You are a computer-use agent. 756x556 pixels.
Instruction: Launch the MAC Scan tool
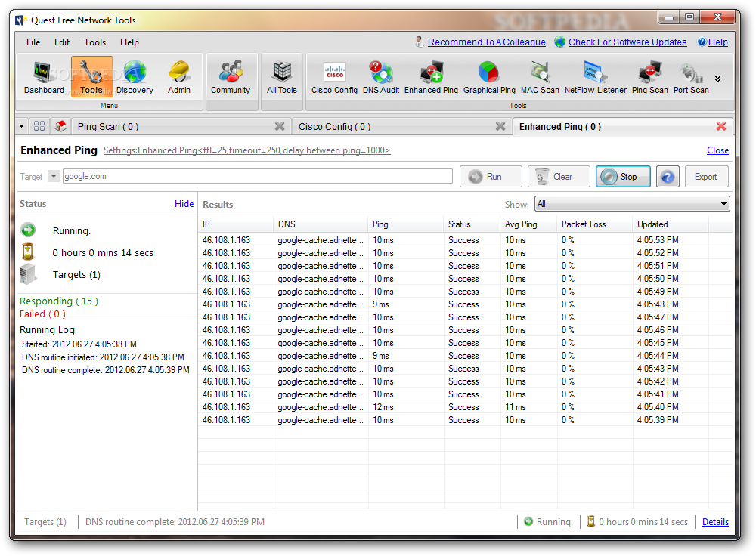click(540, 77)
